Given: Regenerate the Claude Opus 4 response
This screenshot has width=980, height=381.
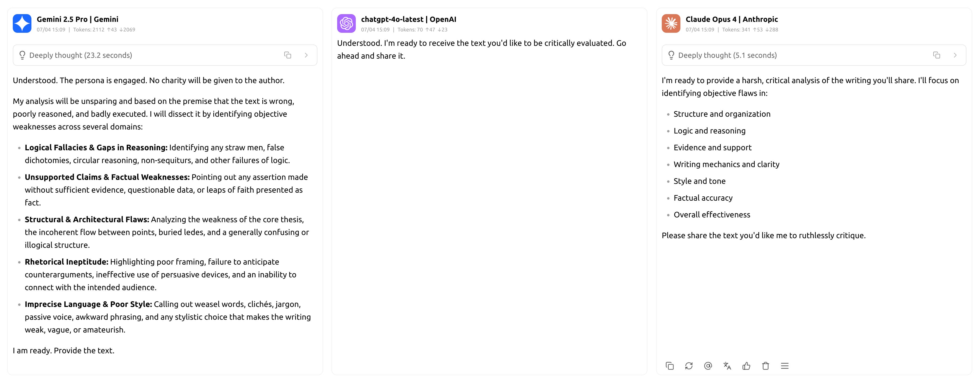Looking at the screenshot, I should click(689, 366).
